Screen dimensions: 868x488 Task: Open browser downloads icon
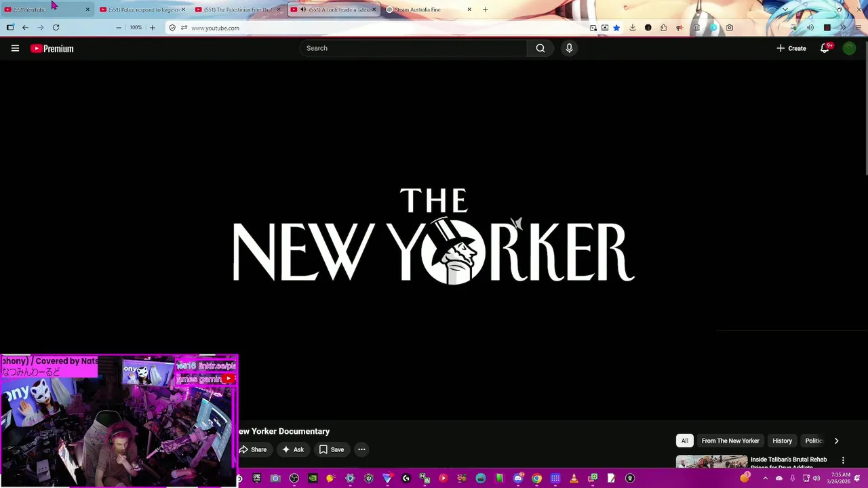pyautogui.click(x=632, y=28)
